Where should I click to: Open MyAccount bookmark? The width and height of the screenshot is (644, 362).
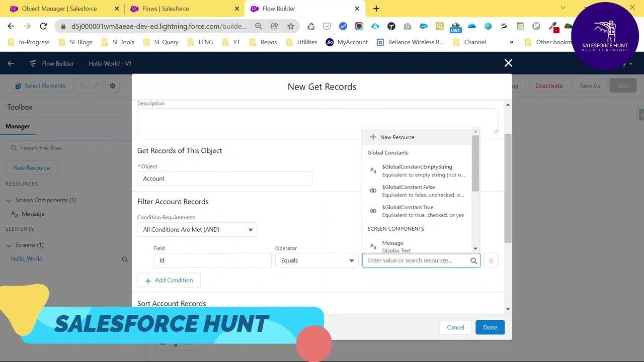(x=347, y=42)
